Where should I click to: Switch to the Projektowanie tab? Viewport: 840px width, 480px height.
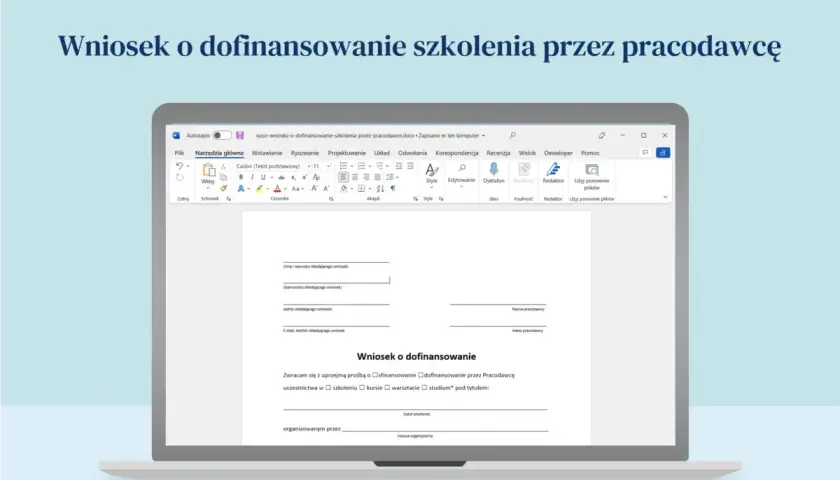point(347,153)
